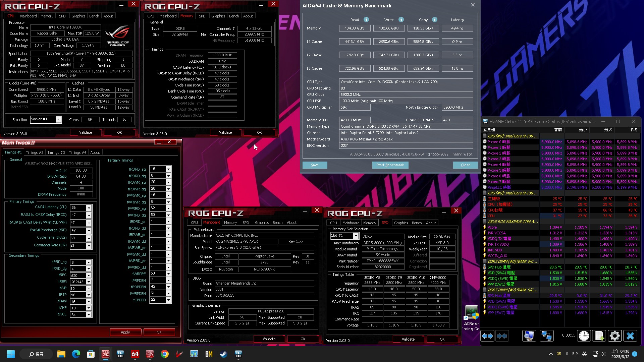Click HWiNFO remote network computers icon

click(x=546, y=336)
